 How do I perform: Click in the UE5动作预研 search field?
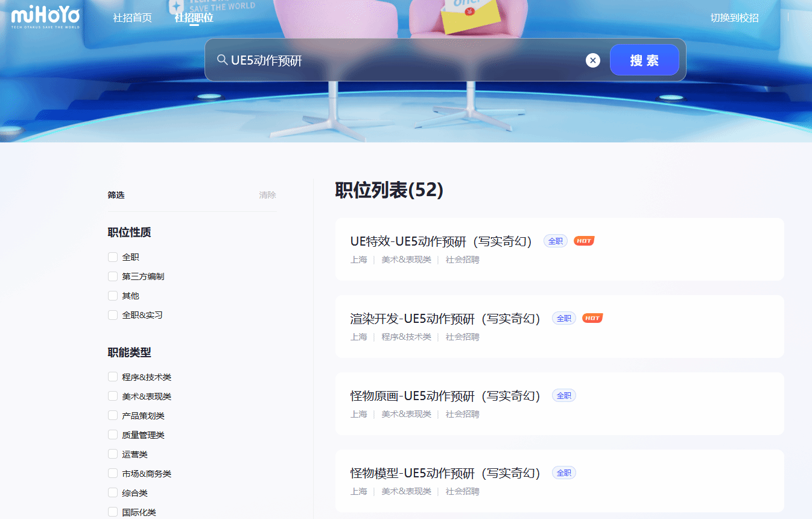(398, 60)
